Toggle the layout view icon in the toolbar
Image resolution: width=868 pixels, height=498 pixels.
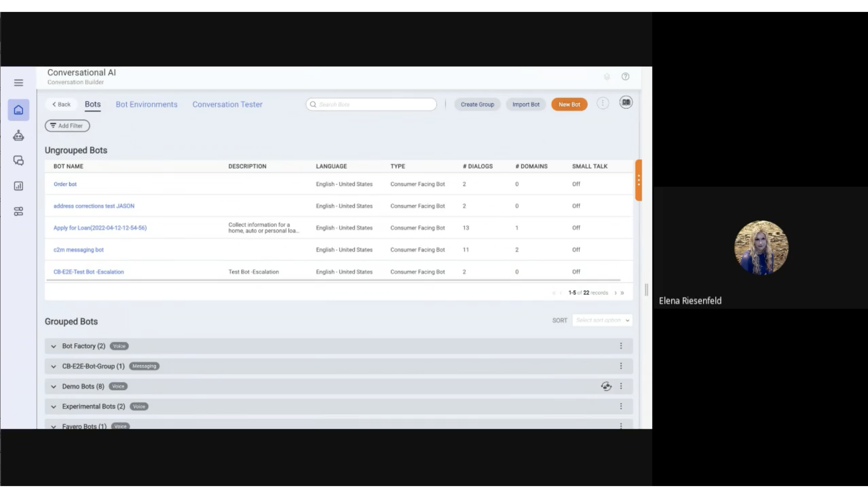tap(626, 102)
